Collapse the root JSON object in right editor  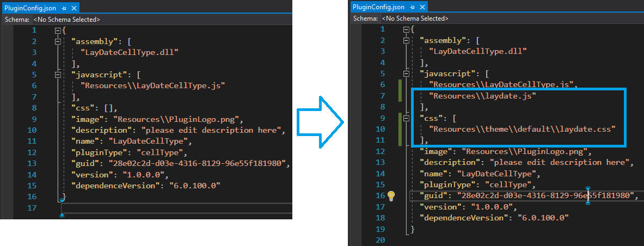[406, 29]
